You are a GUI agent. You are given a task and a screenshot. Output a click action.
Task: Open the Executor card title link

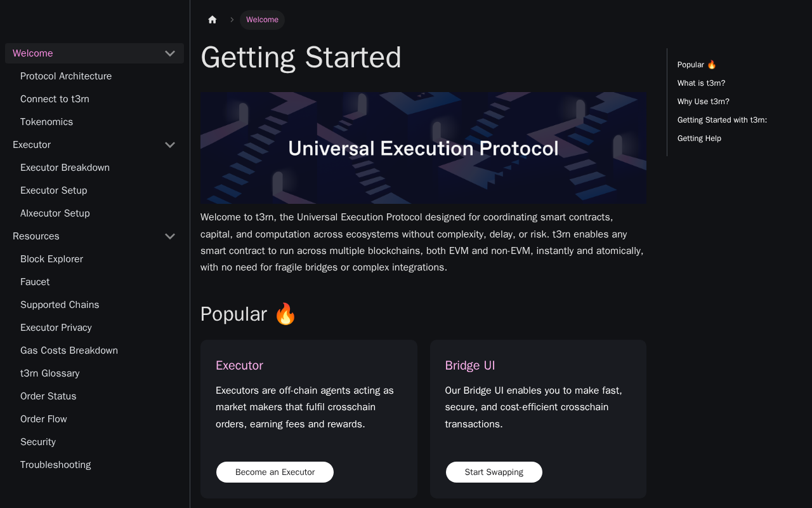click(239, 365)
